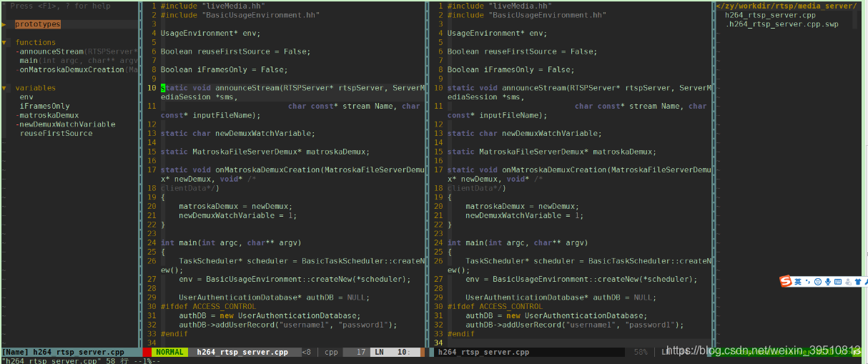Click the media_server directory path in NERDTree
The width and height of the screenshot is (868, 364).
(x=787, y=6)
